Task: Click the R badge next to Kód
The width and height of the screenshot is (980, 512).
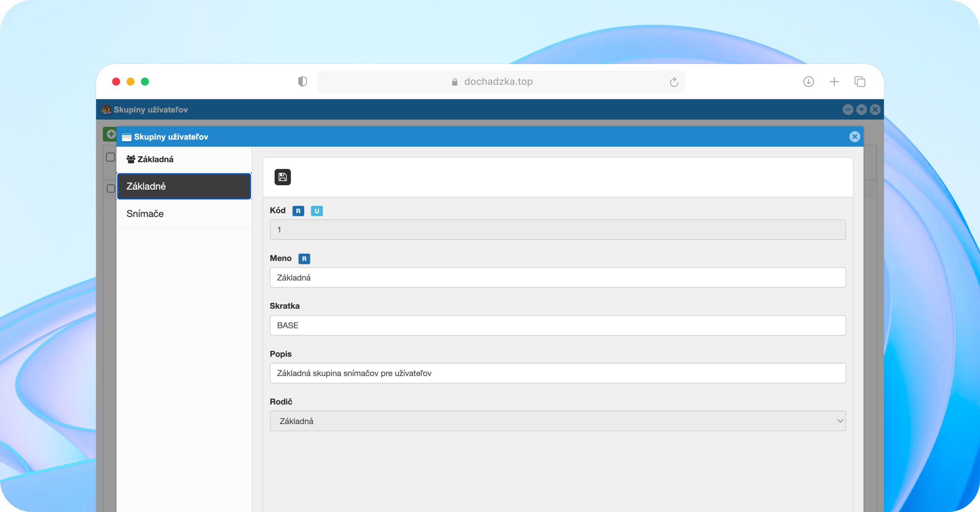Action: [x=298, y=211]
